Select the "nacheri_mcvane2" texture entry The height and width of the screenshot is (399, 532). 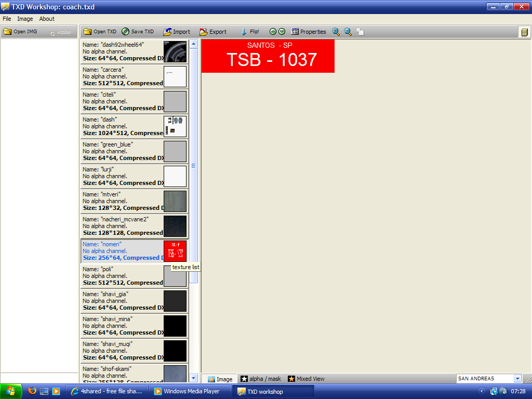135,226
